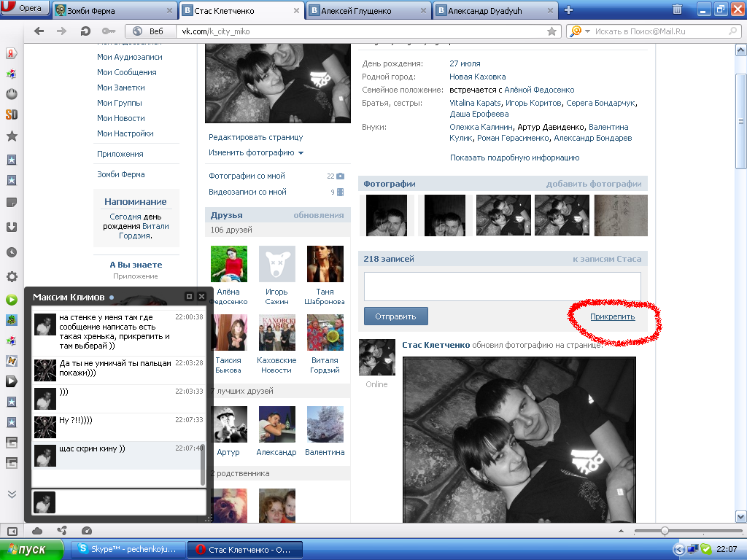Click the browser forward arrow

pos(61,31)
